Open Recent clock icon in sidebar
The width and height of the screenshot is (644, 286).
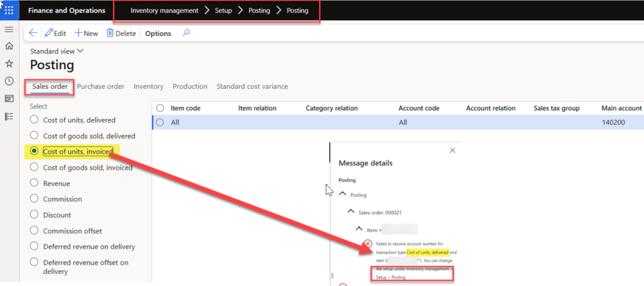coord(9,81)
